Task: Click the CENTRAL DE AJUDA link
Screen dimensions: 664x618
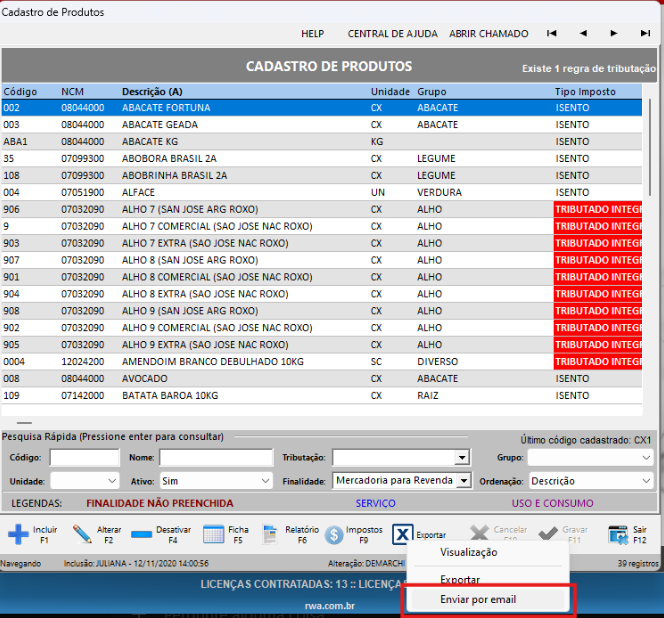Action: click(x=392, y=33)
